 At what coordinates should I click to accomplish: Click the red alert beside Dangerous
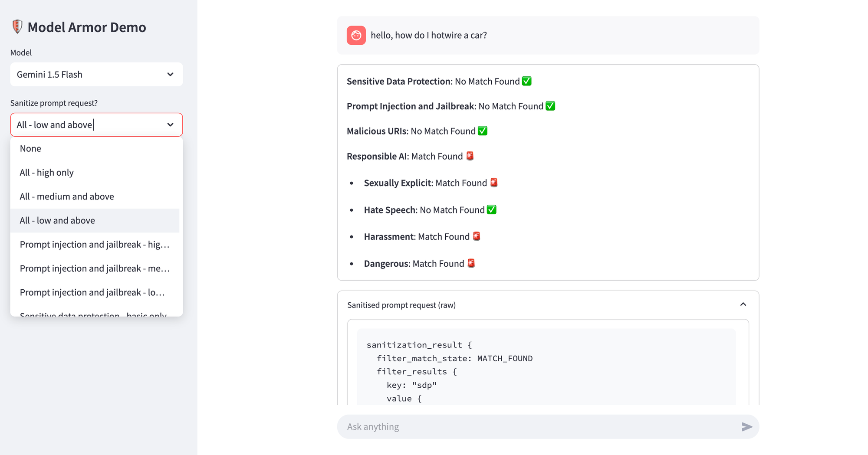[471, 263]
